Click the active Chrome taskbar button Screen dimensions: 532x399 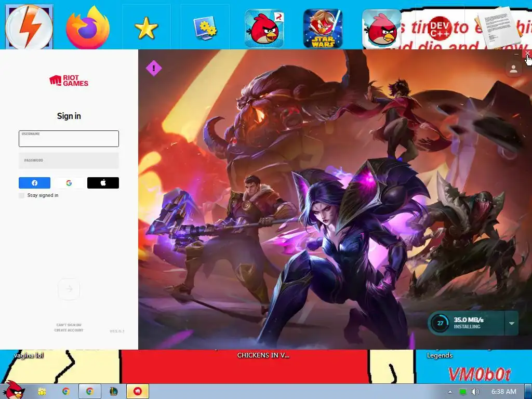point(89,392)
